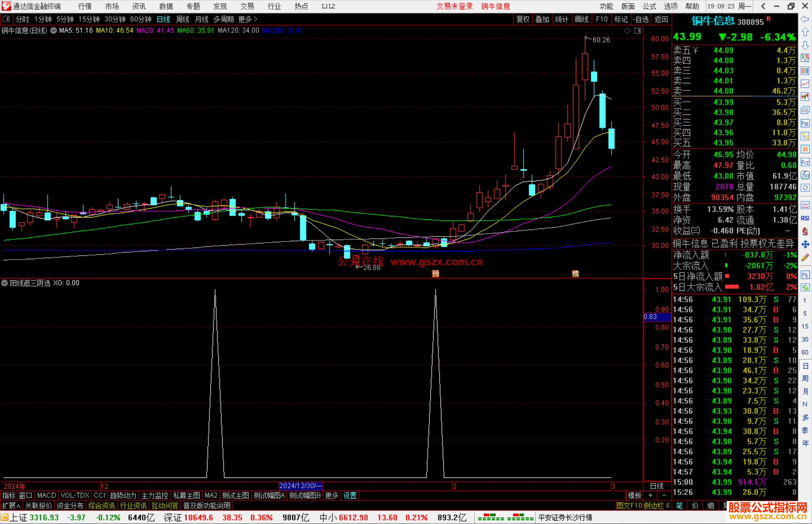Viewport: 812px width, 524px height.
Task: Switch to 15-minute period in sidebar
Action: 805,326
